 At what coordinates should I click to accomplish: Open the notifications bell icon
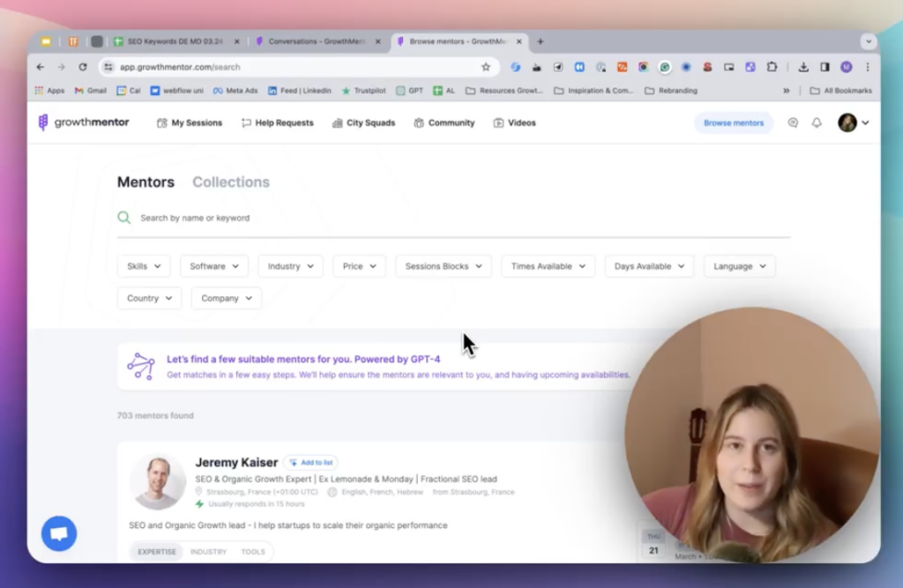tap(817, 123)
